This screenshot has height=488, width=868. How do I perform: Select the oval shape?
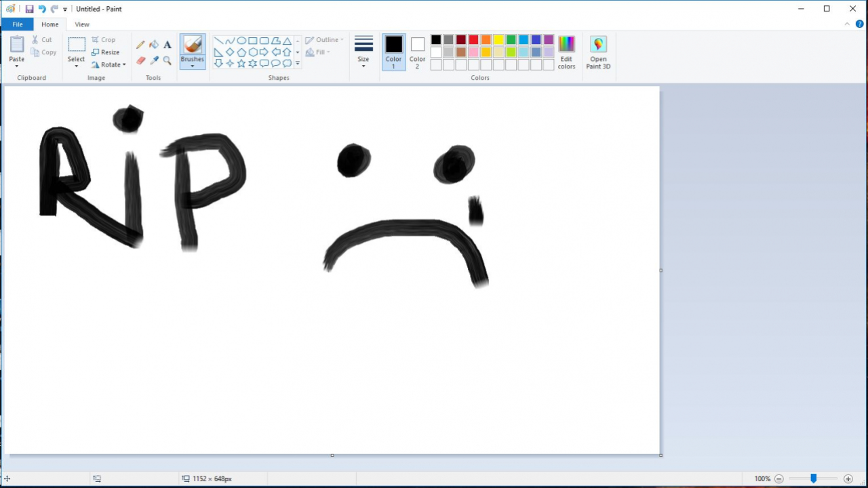tap(241, 41)
